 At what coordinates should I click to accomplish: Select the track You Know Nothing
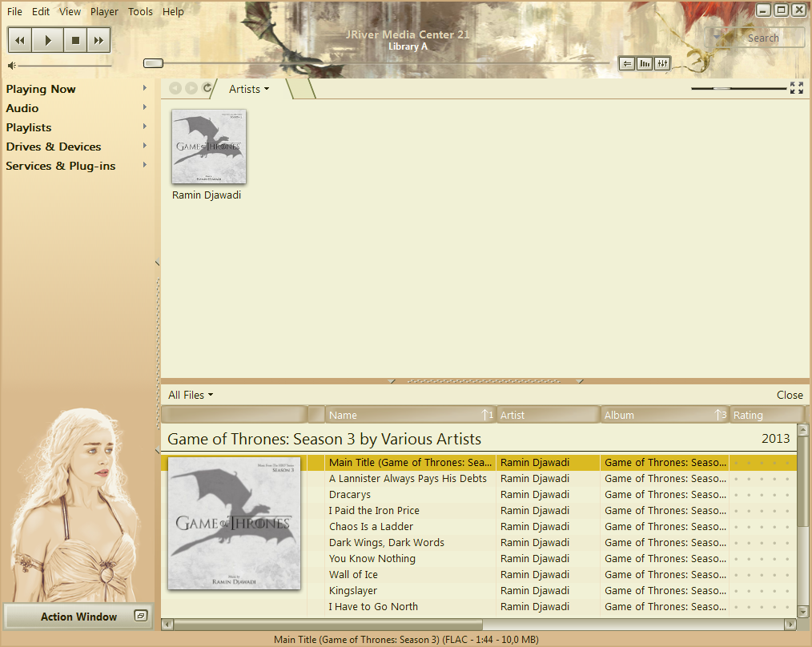(372, 559)
